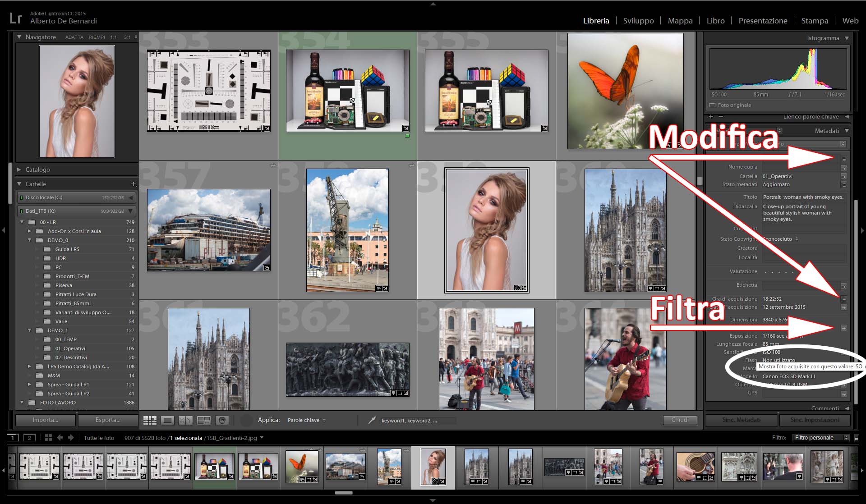Expand the Catalogo panel
This screenshot has height=504, width=866.
point(19,170)
